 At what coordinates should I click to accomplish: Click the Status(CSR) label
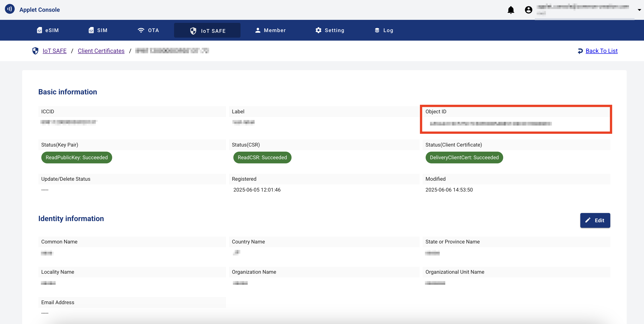click(246, 145)
